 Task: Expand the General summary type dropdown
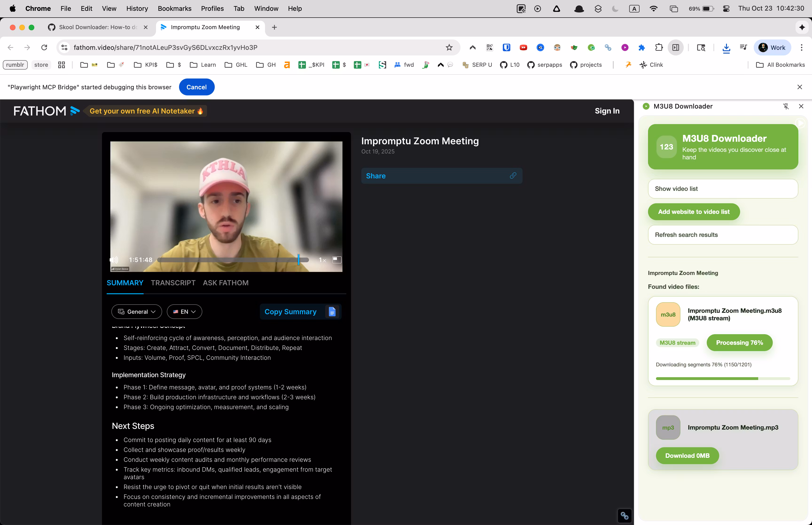pos(137,312)
